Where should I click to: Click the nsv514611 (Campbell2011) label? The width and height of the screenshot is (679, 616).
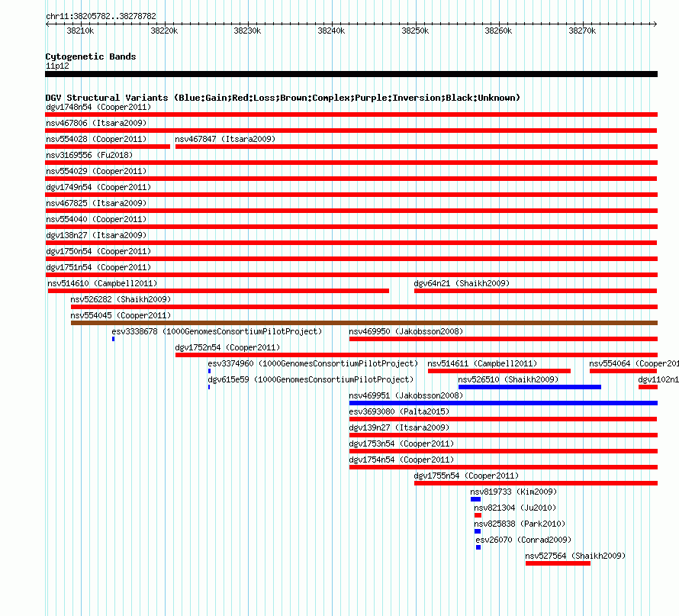click(x=482, y=363)
